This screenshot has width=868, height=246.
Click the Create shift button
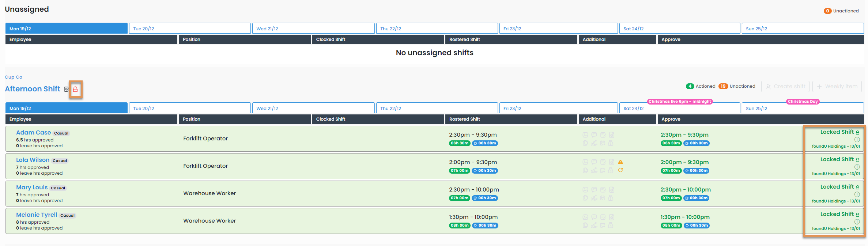785,87
